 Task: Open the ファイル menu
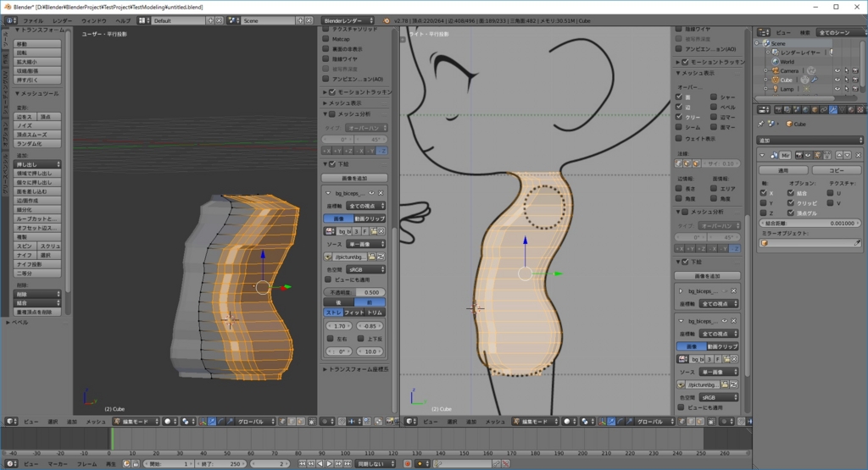tap(33, 20)
